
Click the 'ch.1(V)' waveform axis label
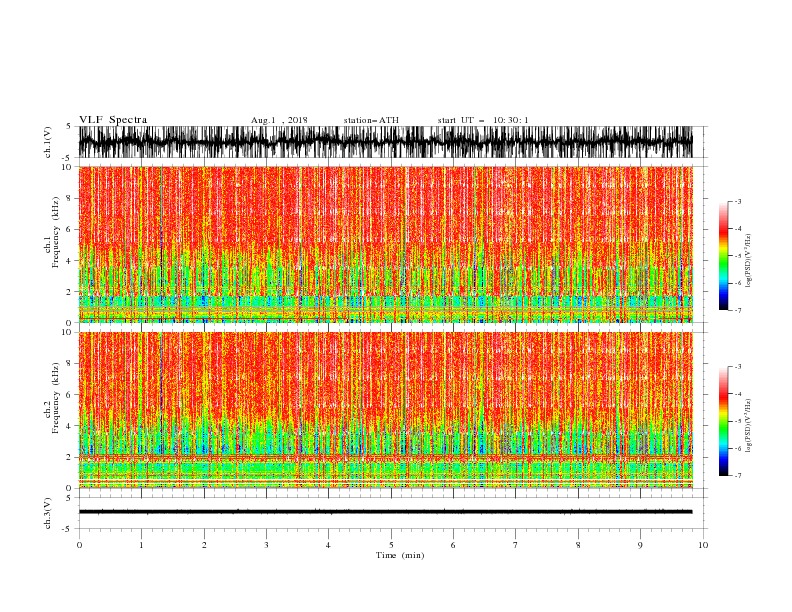click(48, 142)
